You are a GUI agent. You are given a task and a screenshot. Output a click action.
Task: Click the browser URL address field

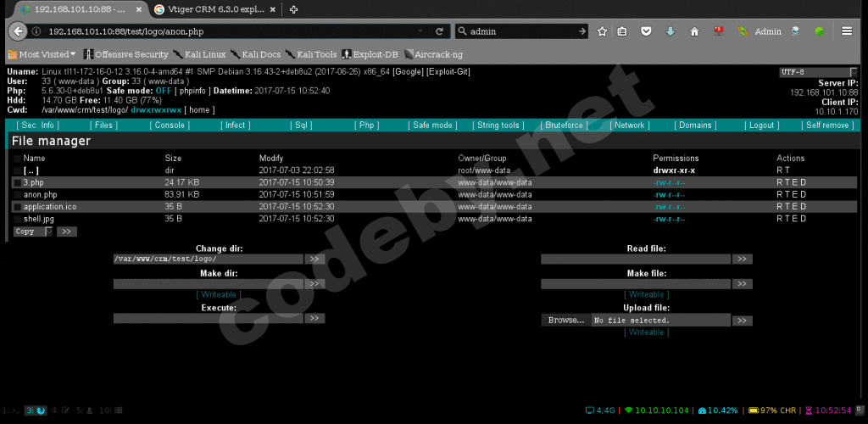coord(230,31)
